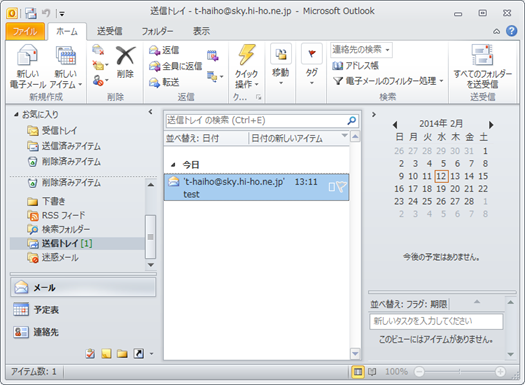Image resolution: width=525 pixels, height=385 pixels.
Task: Open the ファイル tab
Action: point(25,31)
